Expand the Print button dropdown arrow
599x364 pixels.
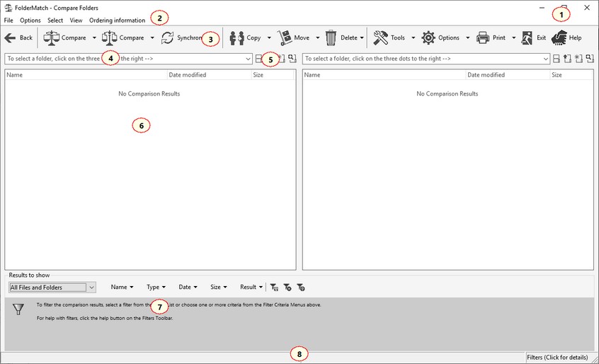point(513,38)
